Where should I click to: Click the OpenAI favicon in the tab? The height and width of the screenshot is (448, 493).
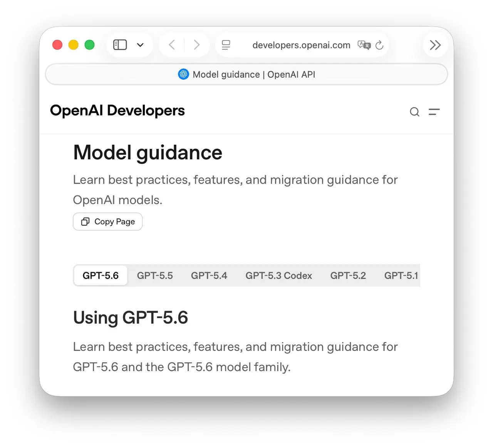click(x=183, y=74)
